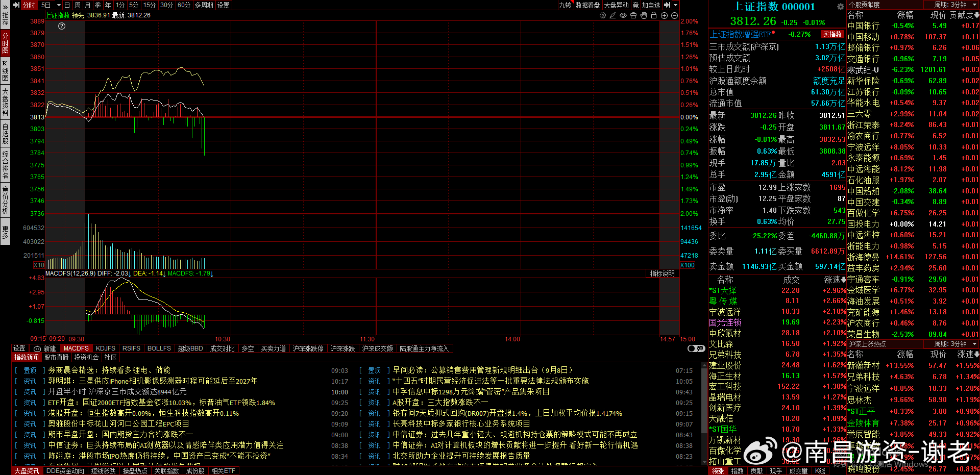This screenshot has width=980, height=475.
Task: Click the 买指数 button
Action: 832,35
